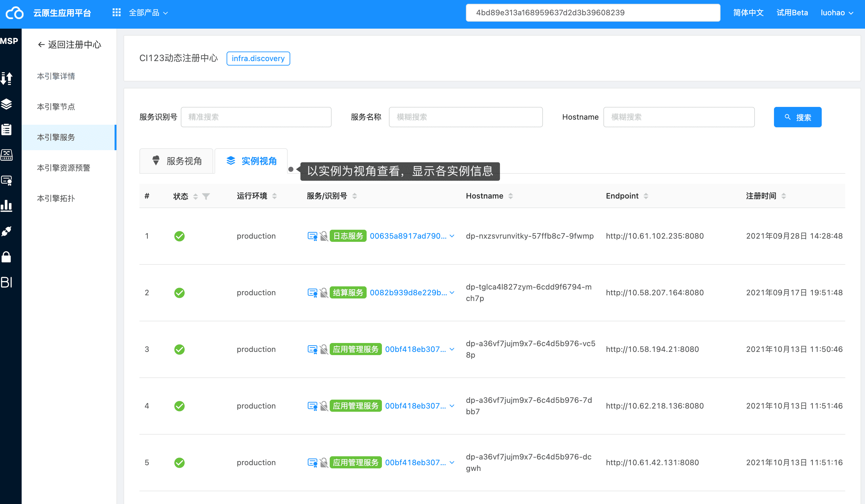Click the muted bell icon in row 4

click(x=324, y=406)
